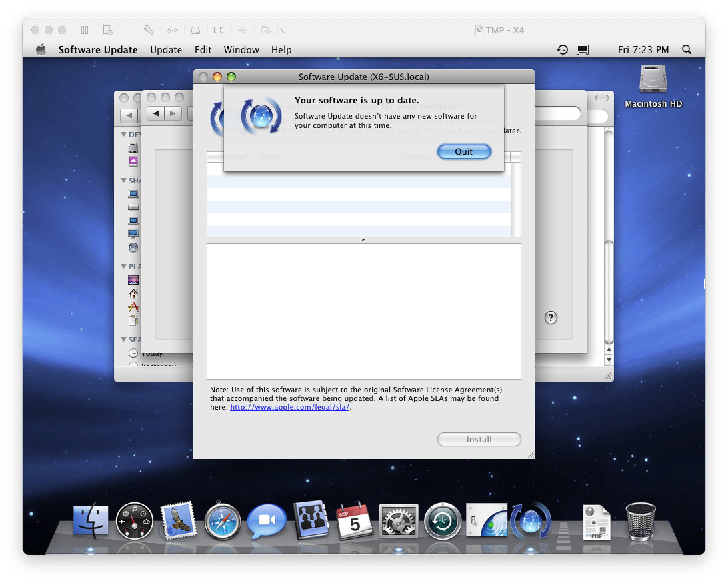This screenshot has height=583, width=728.
Task: Collapse the DEVICES sidebar section triangle
Action: click(x=124, y=134)
